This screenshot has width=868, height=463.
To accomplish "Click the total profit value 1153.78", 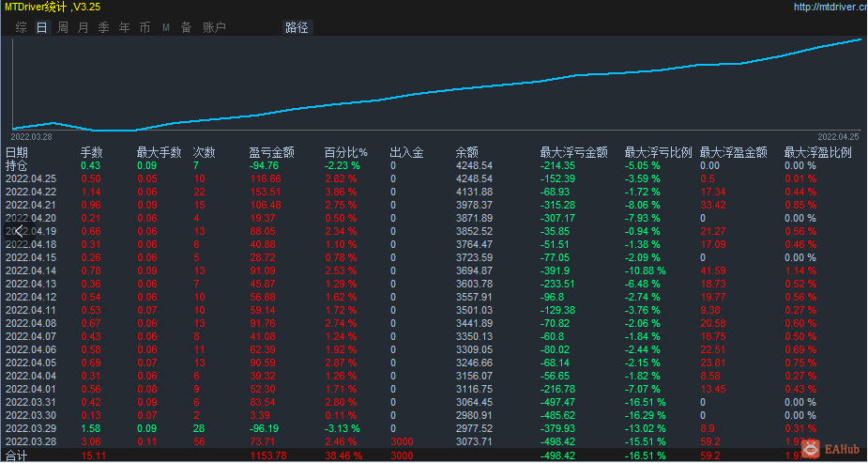I will pyautogui.click(x=268, y=455).
